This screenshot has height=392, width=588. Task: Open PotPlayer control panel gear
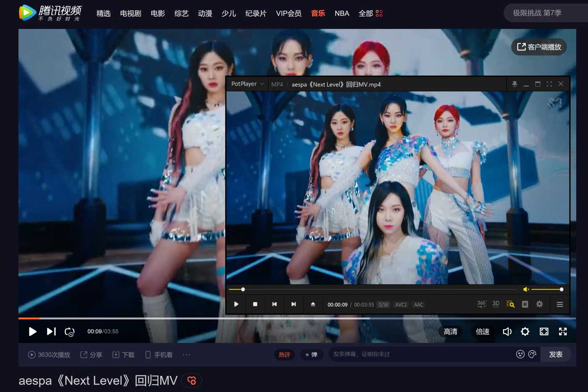pos(540,304)
